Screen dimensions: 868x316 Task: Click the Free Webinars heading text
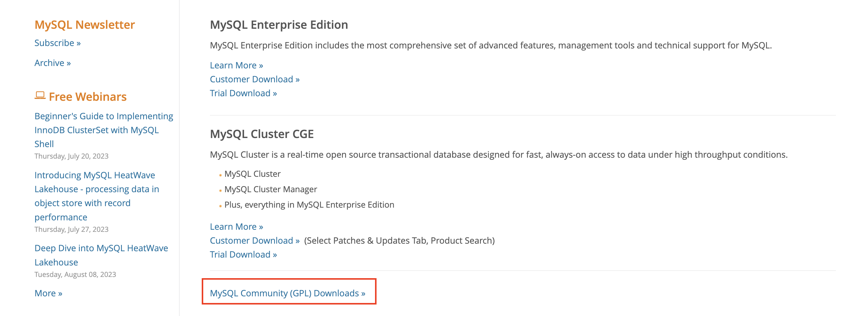[88, 97]
